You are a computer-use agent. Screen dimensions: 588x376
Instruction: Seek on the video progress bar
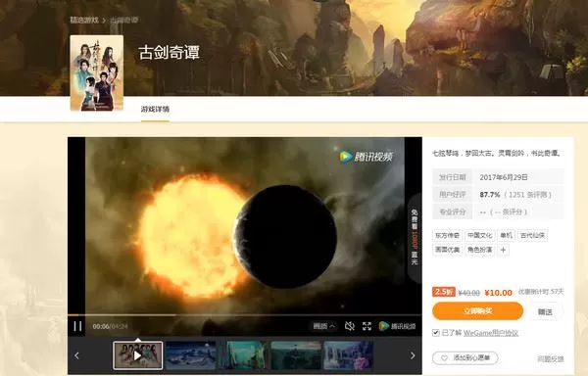[244, 315]
